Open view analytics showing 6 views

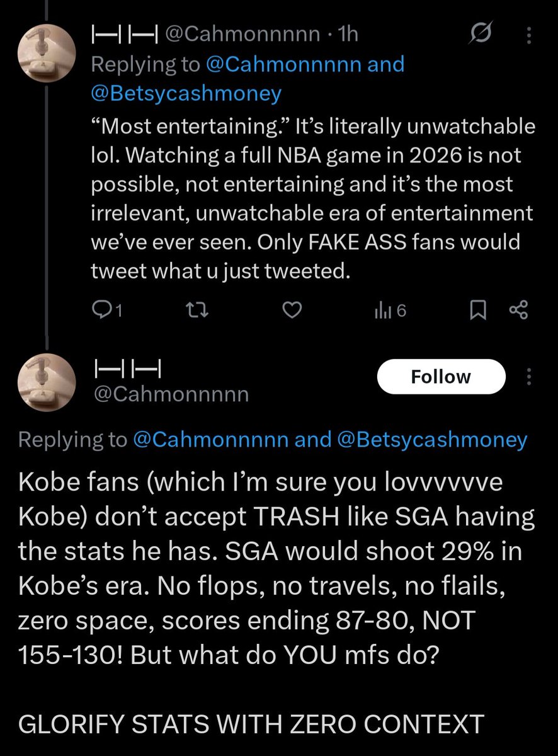pyautogui.click(x=390, y=309)
